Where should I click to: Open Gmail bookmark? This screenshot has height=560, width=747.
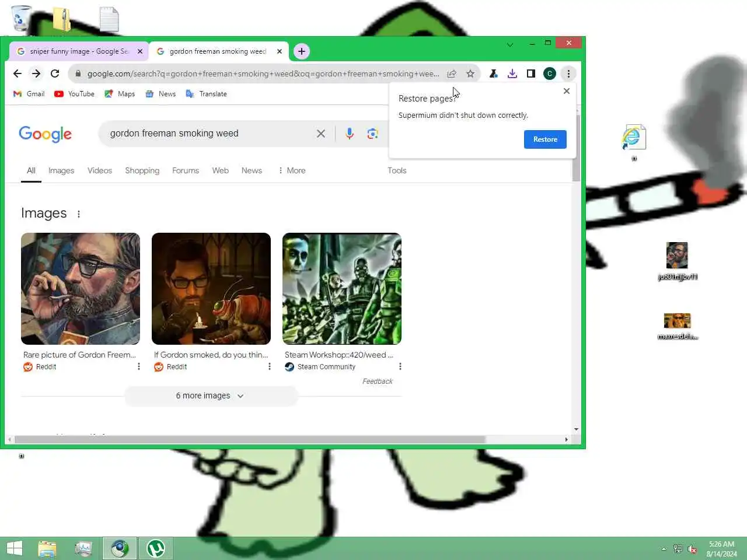tap(29, 94)
